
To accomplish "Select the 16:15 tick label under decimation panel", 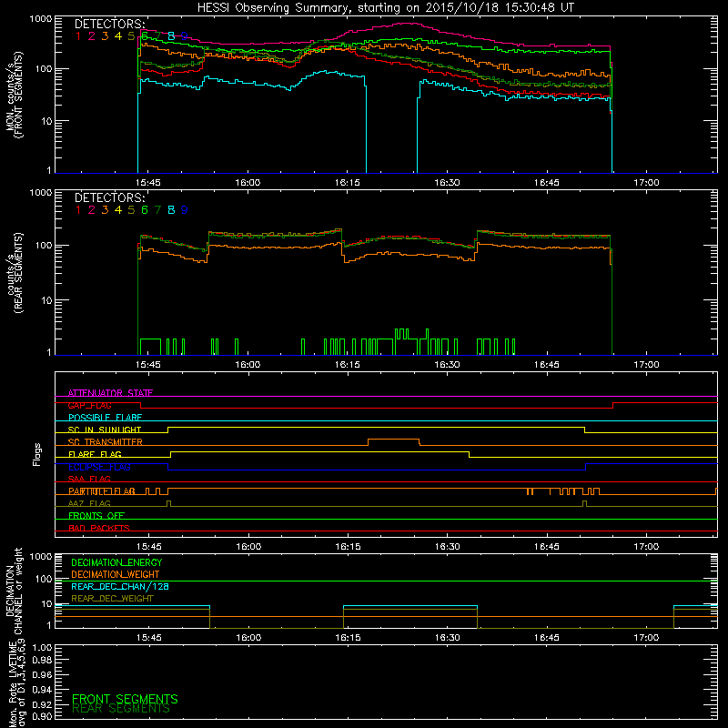I will (348, 638).
